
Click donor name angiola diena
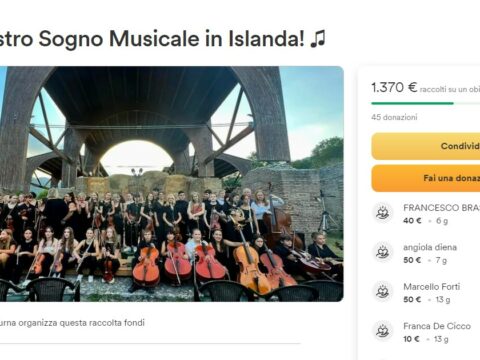[430, 247]
